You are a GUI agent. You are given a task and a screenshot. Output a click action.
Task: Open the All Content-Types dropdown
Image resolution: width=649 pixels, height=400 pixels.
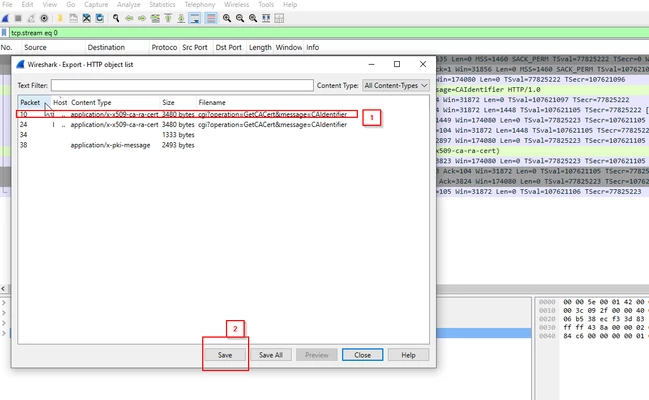(x=396, y=85)
